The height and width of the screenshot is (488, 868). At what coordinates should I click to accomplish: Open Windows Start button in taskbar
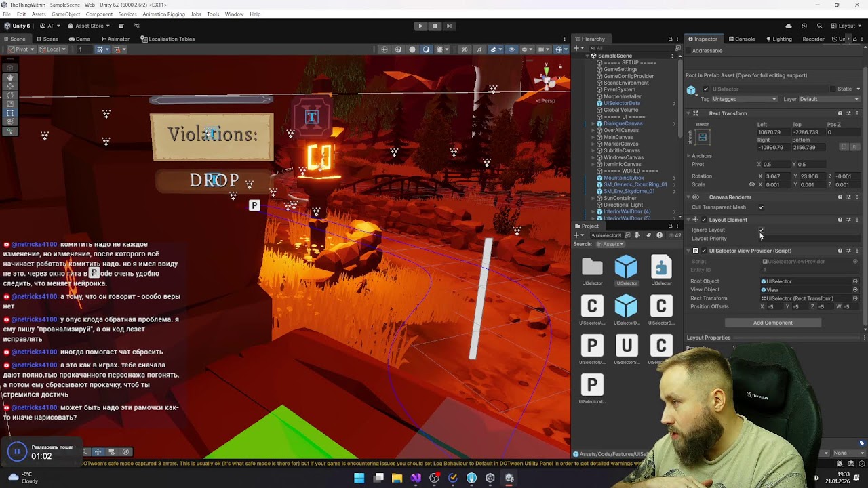coord(359,478)
